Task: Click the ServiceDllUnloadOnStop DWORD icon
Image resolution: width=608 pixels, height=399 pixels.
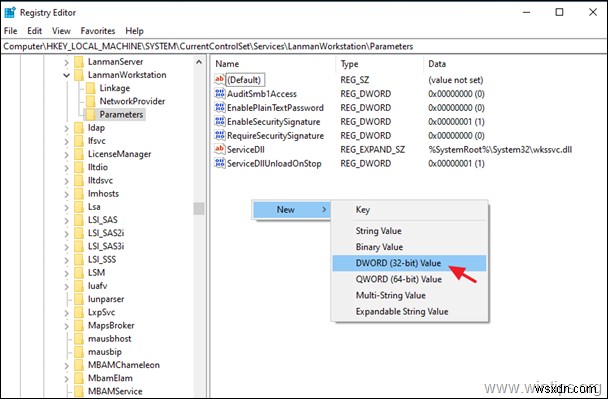Action: click(219, 164)
